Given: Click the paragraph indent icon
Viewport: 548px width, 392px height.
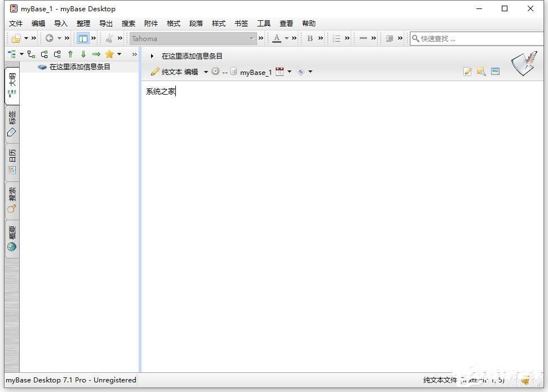Looking at the screenshot, I should click(x=390, y=38).
